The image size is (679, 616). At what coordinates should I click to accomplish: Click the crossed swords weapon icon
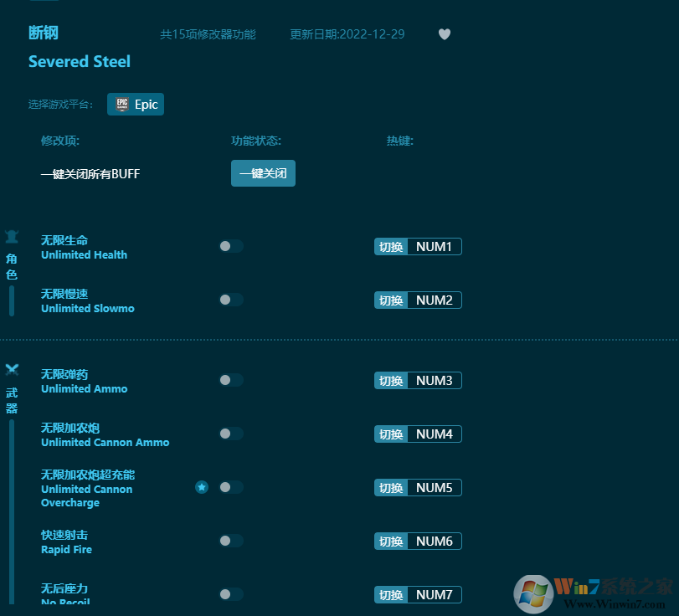[x=12, y=370]
